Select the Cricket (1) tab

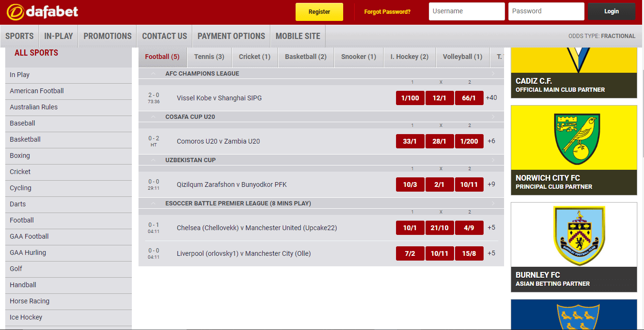255,57
